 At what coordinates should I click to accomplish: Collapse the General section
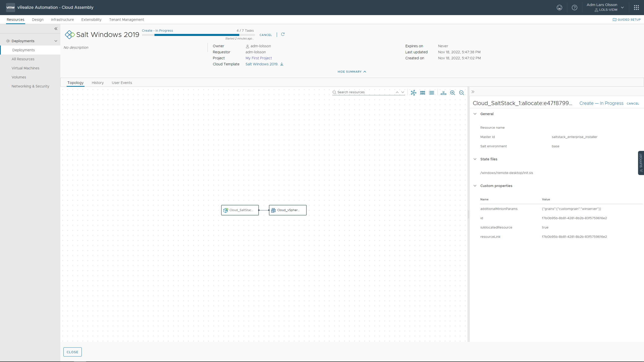pyautogui.click(x=475, y=114)
